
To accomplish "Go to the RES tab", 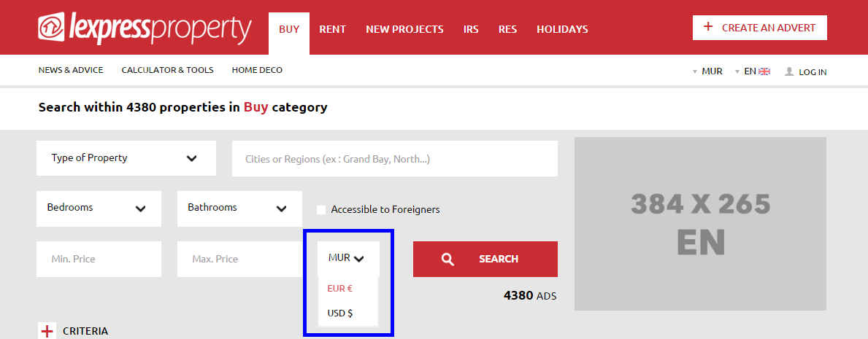I will tap(507, 29).
